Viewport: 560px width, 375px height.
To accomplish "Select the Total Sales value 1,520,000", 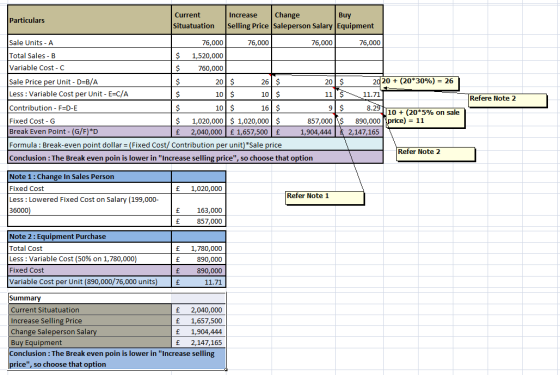I will coord(199,55).
